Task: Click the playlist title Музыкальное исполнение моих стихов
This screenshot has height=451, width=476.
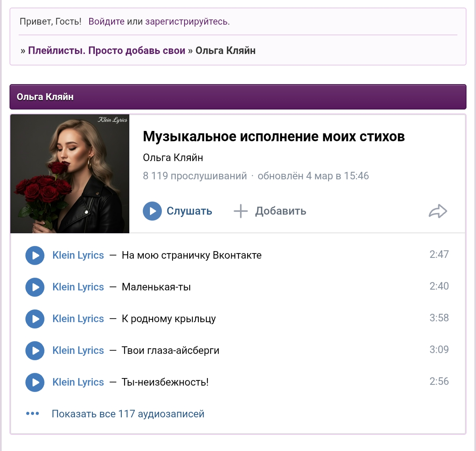Action: pos(274,136)
